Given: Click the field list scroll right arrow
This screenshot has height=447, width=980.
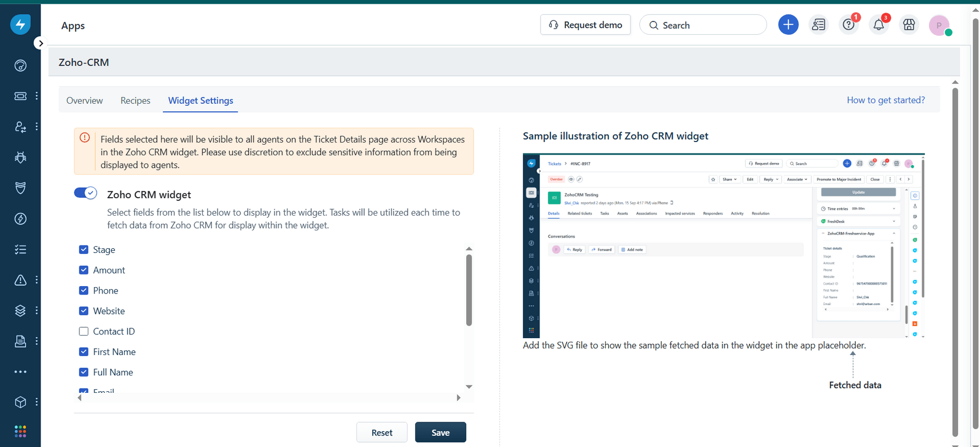Looking at the screenshot, I should [458, 398].
